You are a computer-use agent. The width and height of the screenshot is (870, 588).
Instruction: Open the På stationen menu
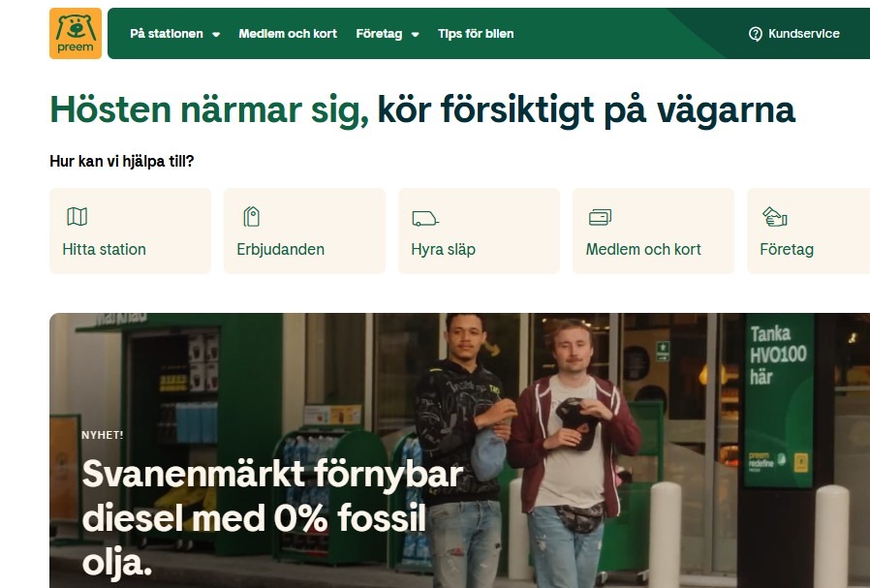(x=167, y=34)
